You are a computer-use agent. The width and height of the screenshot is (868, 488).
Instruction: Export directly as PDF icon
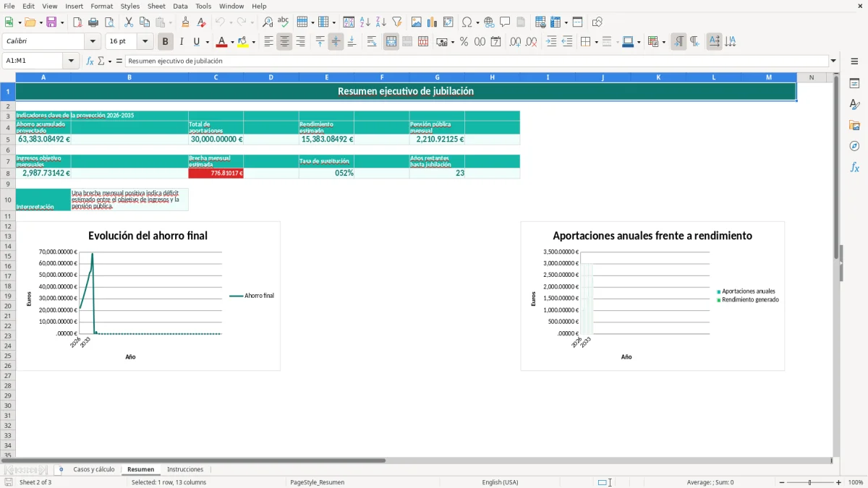77,22
